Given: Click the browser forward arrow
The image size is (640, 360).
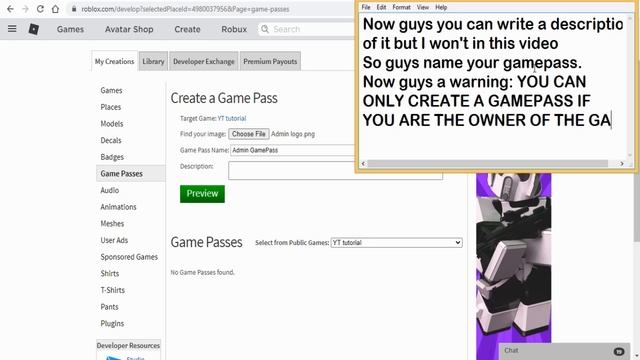Looking at the screenshot, I should point(25,9).
